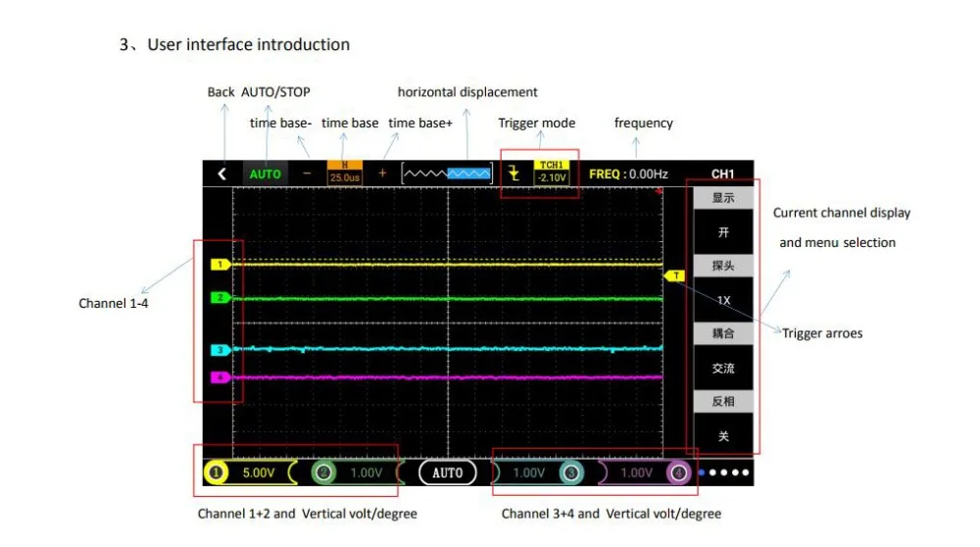Screen dimensions: 980x547
Task: Select green channel 2 marker
Action: [220, 298]
